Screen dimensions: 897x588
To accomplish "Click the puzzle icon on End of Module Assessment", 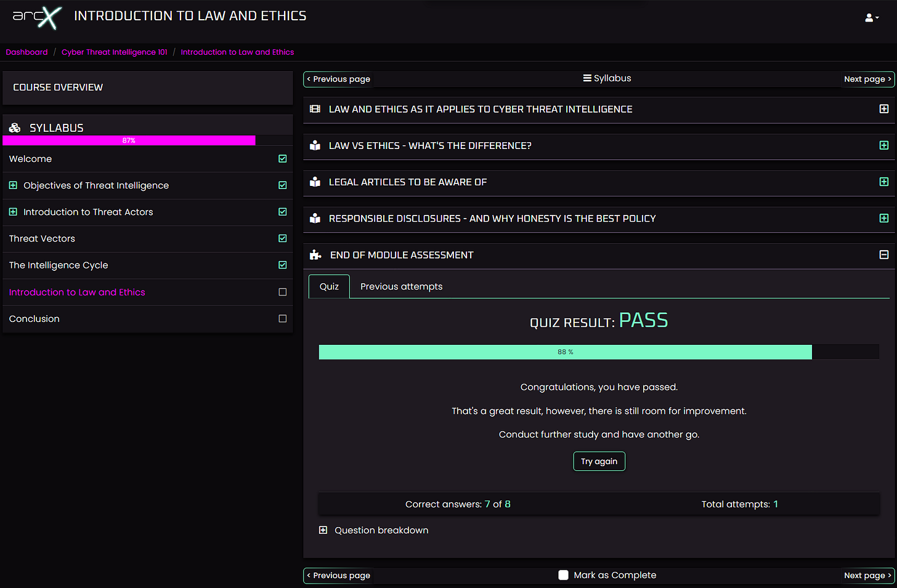I will pyautogui.click(x=315, y=254).
